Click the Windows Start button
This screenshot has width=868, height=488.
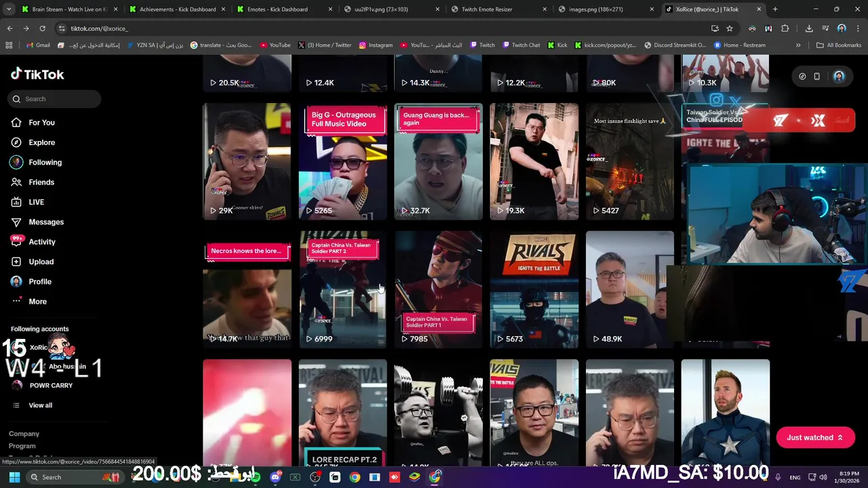[14, 477]
